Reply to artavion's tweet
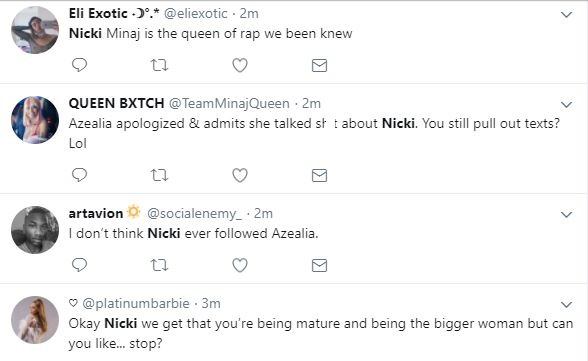This screenshot has height=361, width=588. coord(80,265)
